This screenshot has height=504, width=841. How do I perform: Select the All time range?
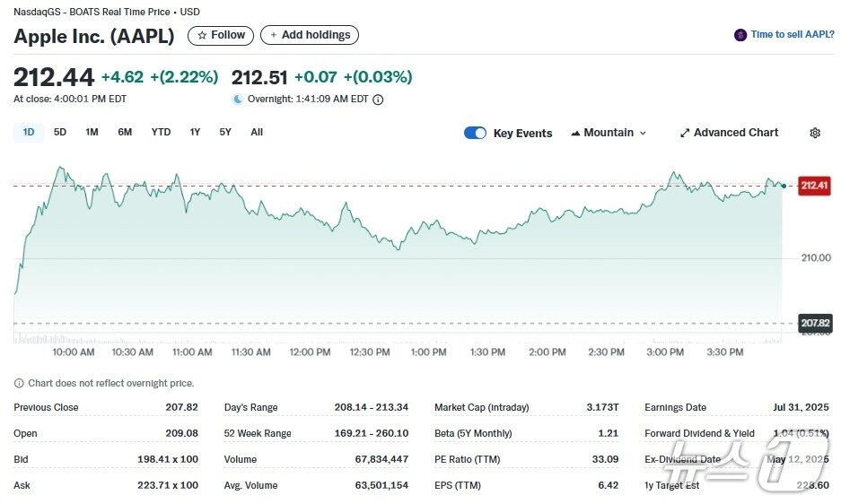[257, 133]
